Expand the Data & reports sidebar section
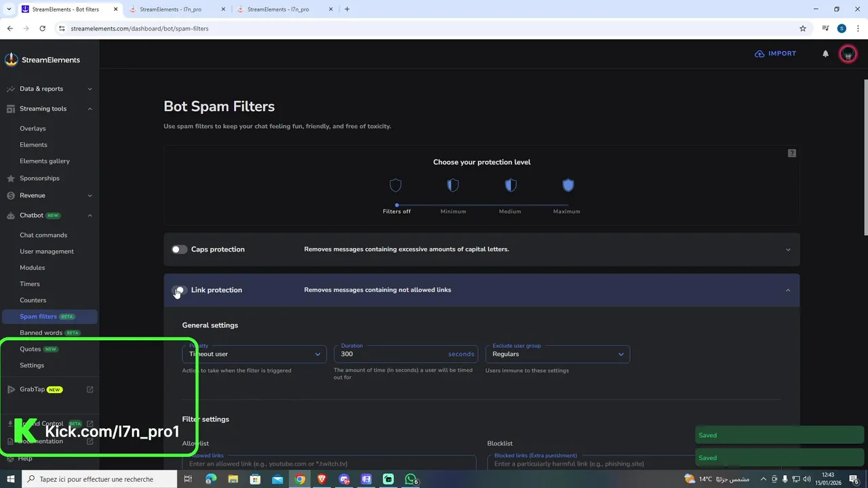The width and height of the screenshot is (868, 488). point(90,89)
